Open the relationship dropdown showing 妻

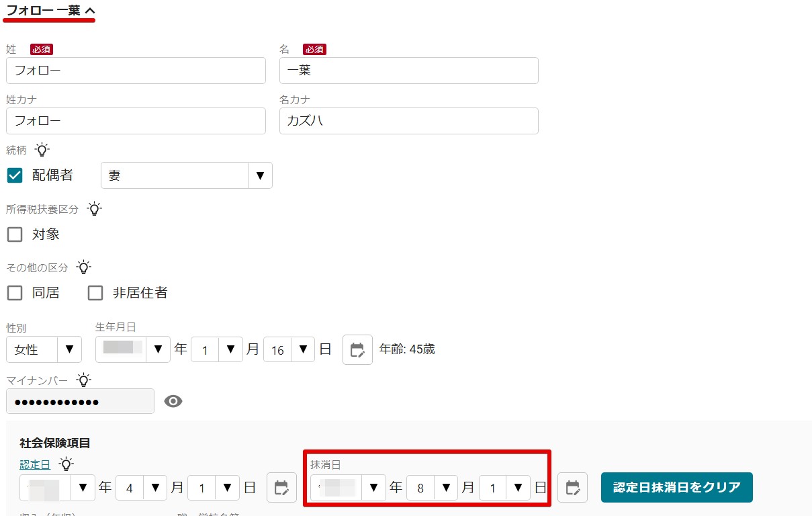(x=187, y=175)
